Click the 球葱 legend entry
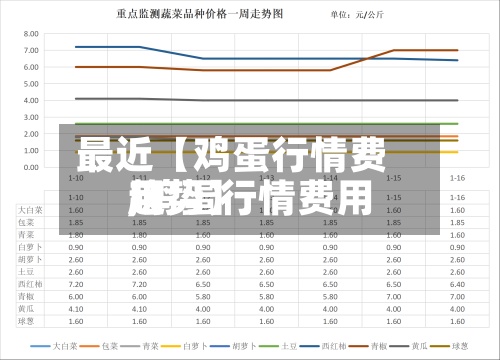The height and width of the screenshot is (360, 500). pyautogui.click(x=449, y=346)
